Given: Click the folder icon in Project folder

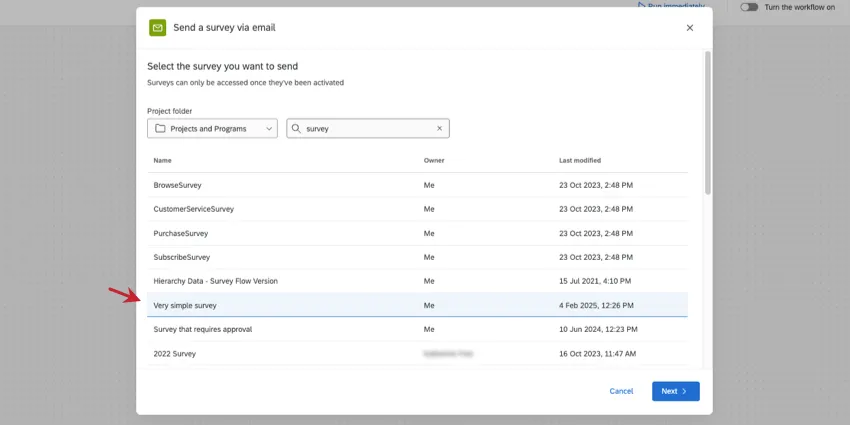Looking at the screenshot, I should point(160,128).
